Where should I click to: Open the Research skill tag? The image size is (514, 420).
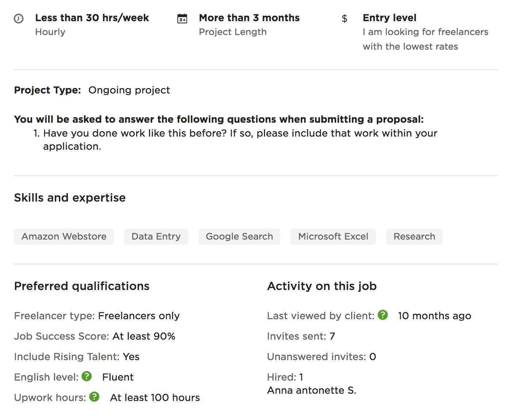click(x=414, y=237)
